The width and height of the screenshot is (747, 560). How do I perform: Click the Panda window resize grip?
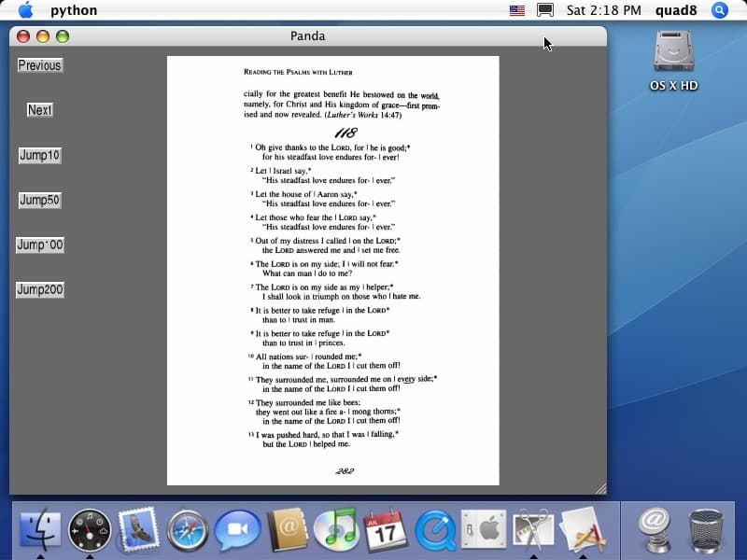[600, 488]
